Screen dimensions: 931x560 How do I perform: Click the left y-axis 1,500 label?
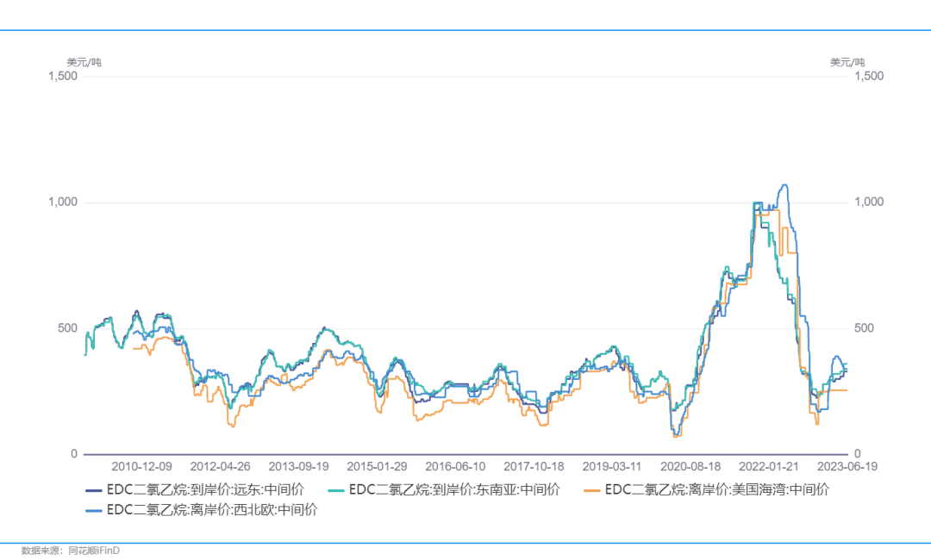point(63,76)
